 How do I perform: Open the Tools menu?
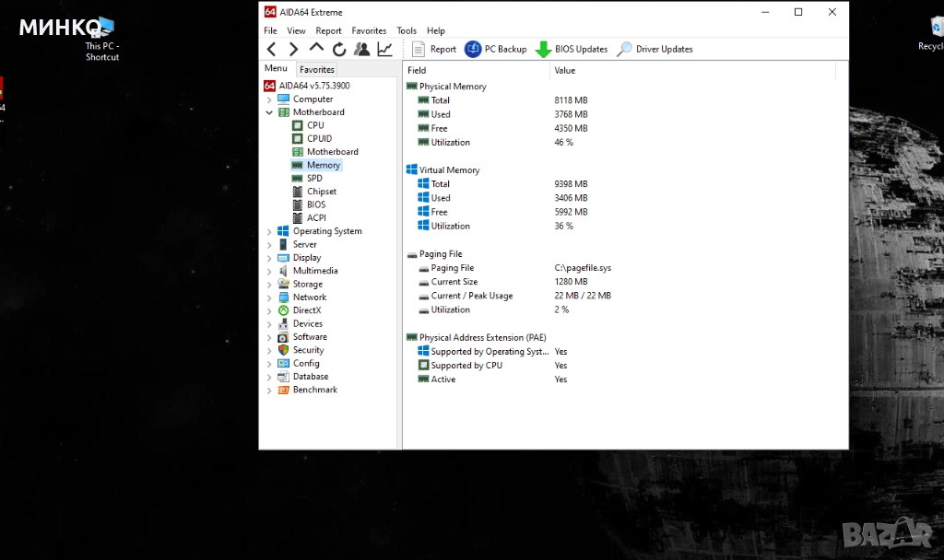point(407,30)
